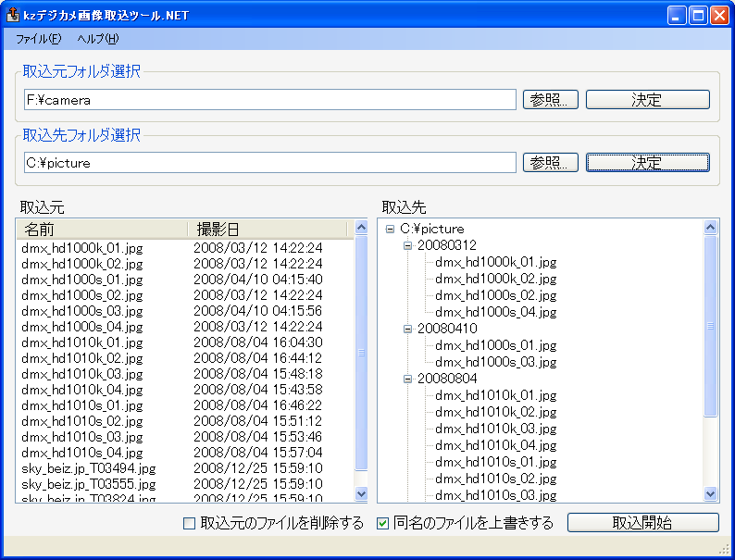735x560 pixels.
Task: Click date cell 2008/08/04 16:46:22
Action: [x=258, y=405]
